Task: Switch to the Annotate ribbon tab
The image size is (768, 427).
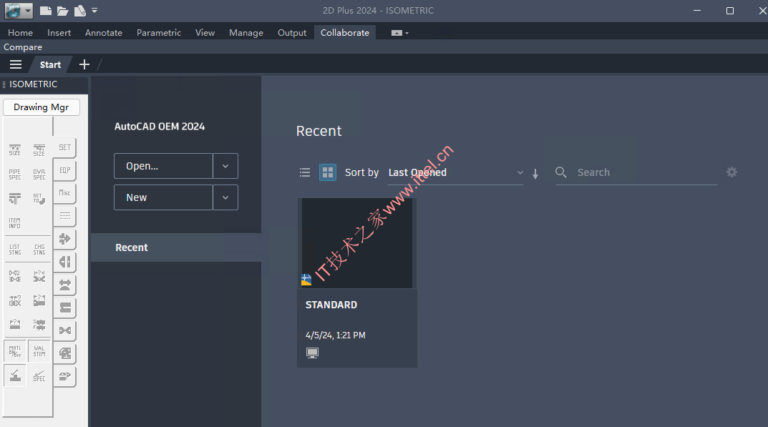Action: [104, 32]
